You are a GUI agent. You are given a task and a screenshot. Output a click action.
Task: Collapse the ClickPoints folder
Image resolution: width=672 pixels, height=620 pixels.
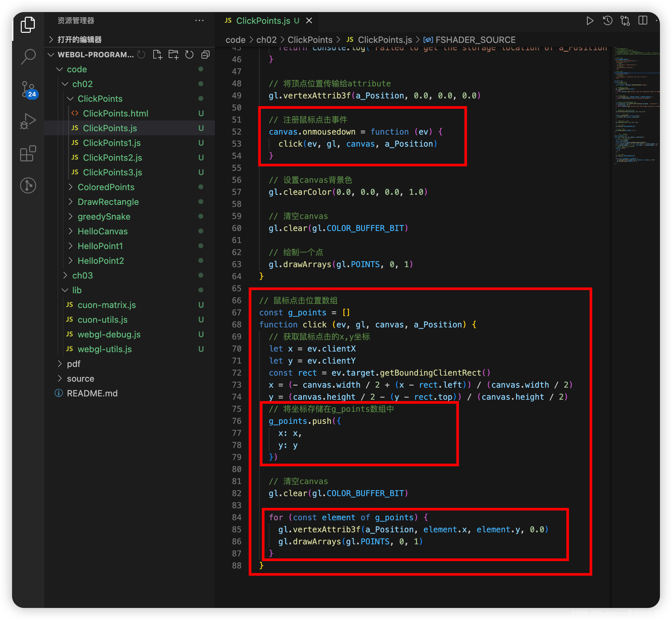(100, 99)
